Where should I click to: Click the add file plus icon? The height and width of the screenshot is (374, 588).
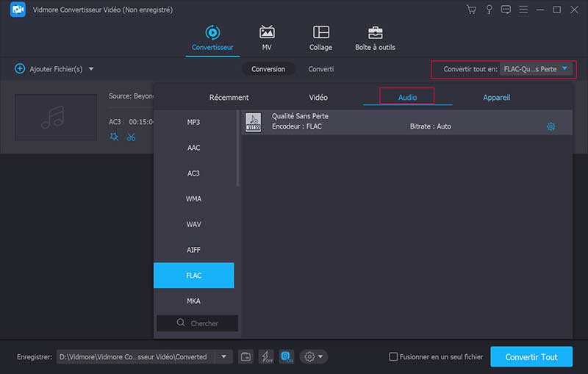[x=20, y=69]
